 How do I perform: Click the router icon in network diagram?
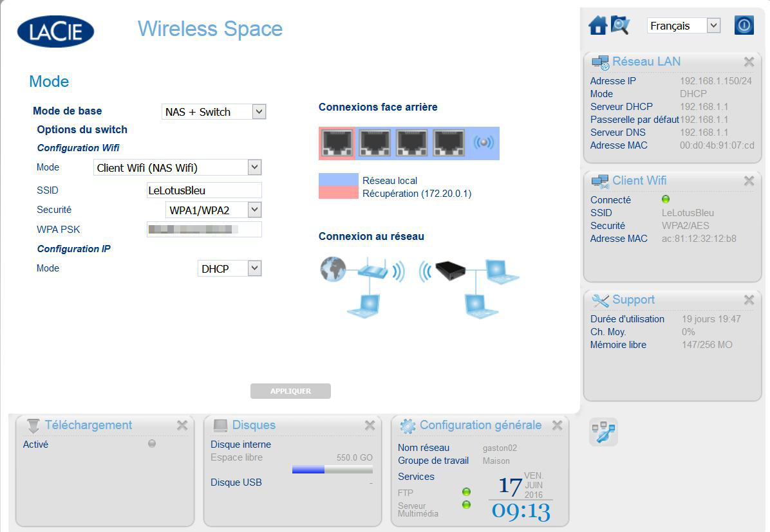point(373,271)
